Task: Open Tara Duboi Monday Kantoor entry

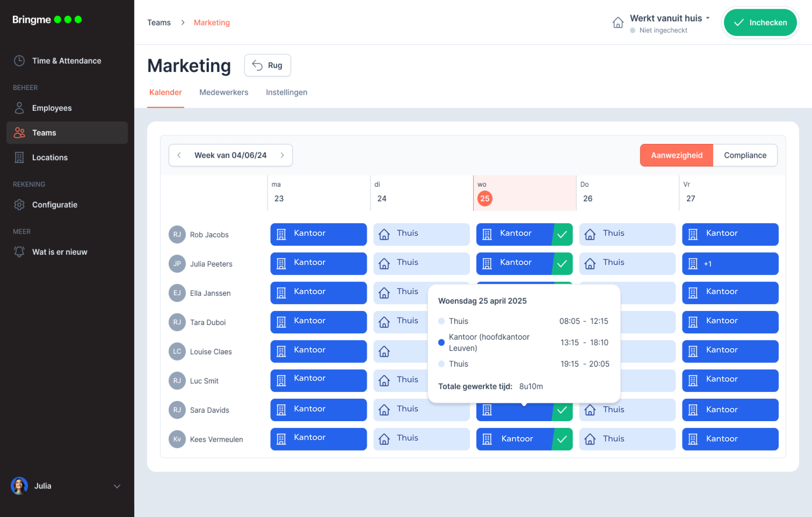Action: tap(318, 322)
